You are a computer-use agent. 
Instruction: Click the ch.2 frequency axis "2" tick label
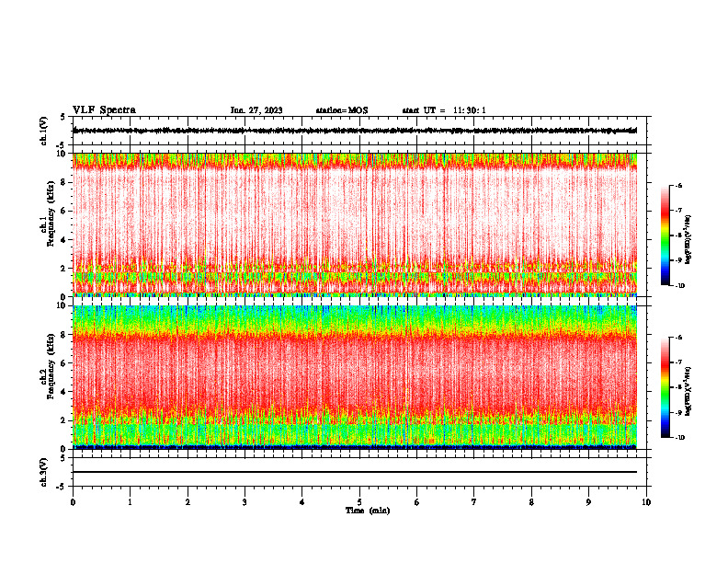tap(64, 420)
